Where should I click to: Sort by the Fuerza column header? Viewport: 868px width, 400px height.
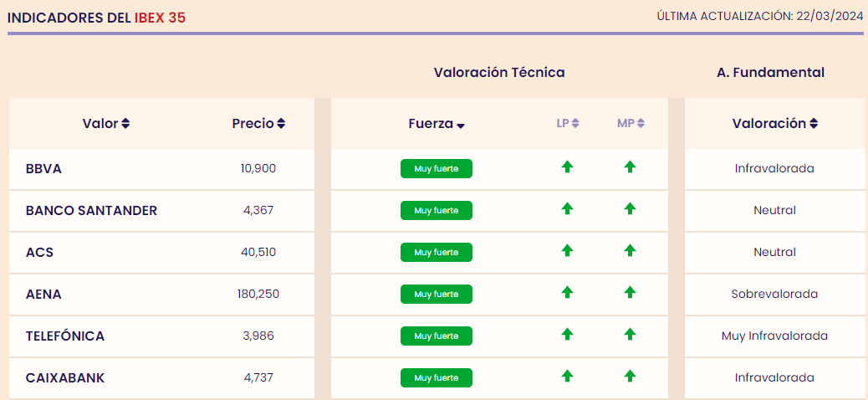[436, 124]
